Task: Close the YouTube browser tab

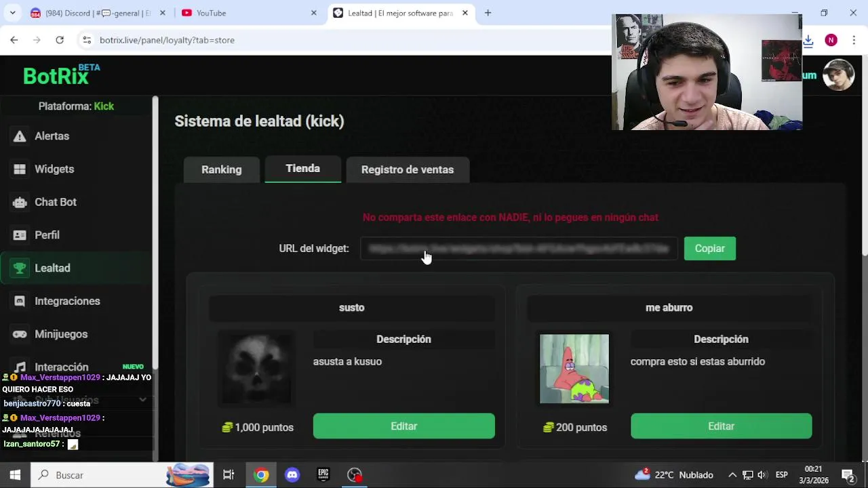Action: [x=313, y=13]
